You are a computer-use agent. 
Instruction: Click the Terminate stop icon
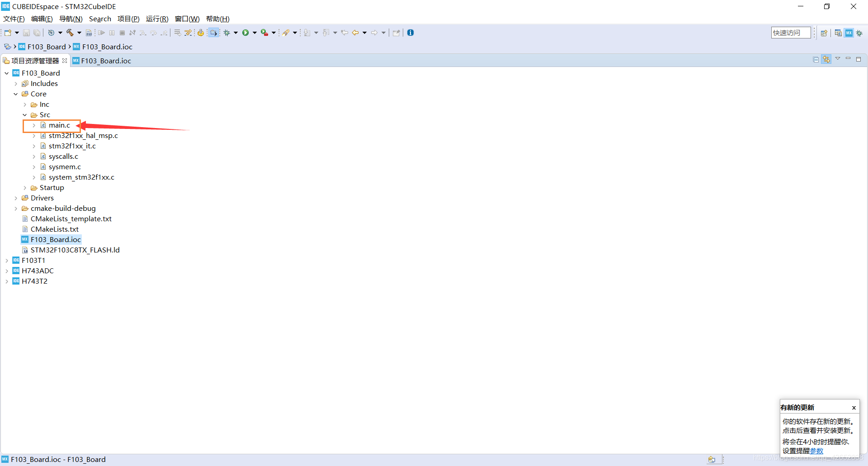[x=122, y=33]
